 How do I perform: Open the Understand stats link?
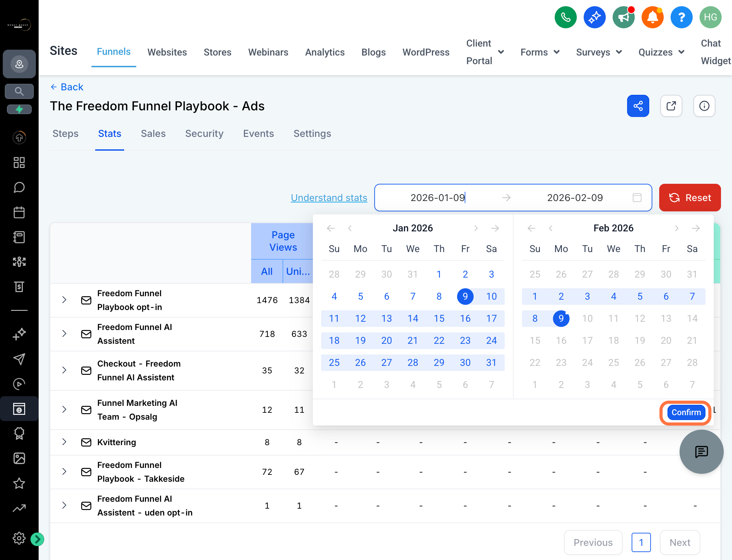pyautogui.click(x=329, y=198)
